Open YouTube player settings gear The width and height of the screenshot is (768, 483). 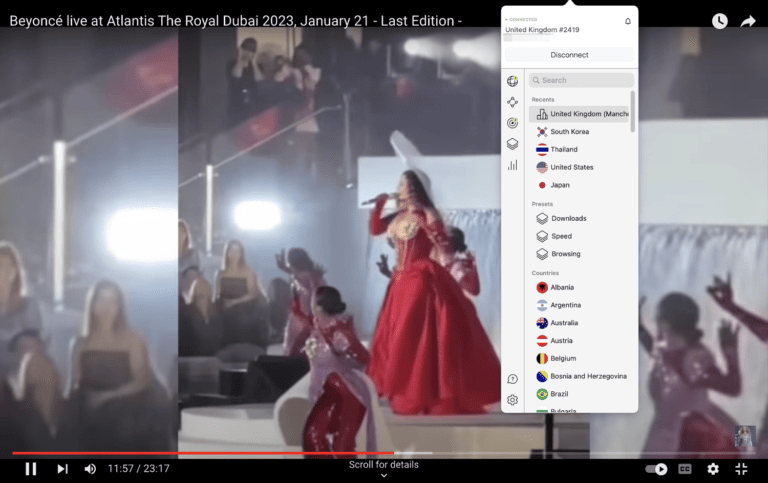click(x=713, y=469)
